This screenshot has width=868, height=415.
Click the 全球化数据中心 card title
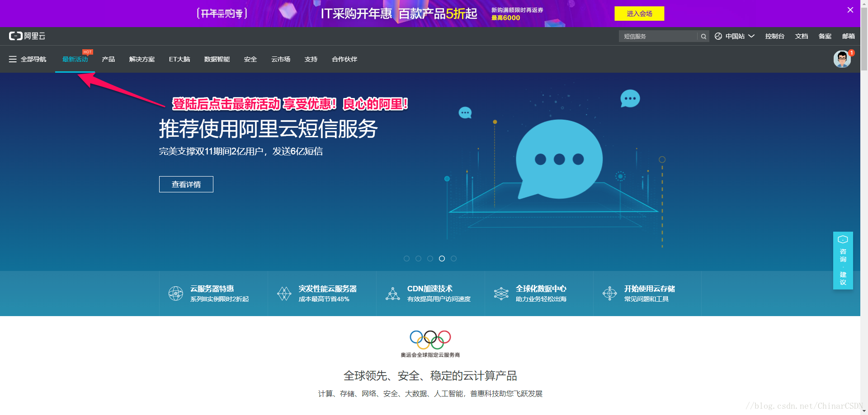(x=541, y=289)
